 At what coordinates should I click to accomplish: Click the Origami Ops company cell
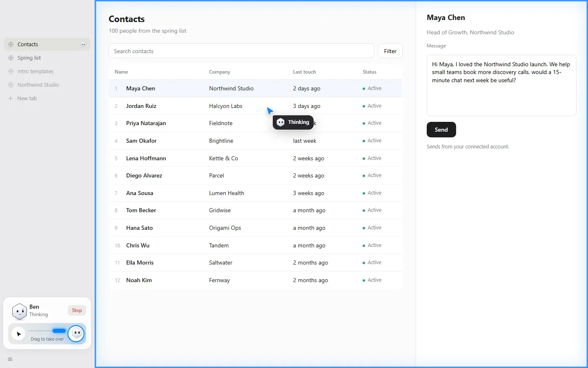[x=225, y=228]
